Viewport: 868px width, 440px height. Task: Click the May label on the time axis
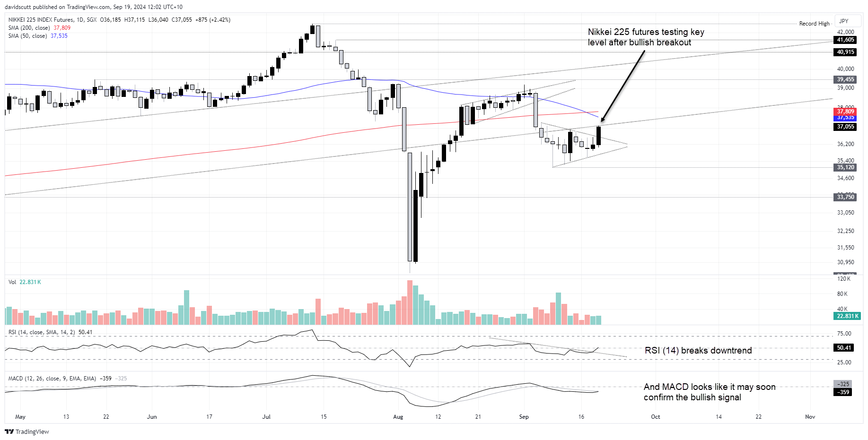[x=20, y=417]
